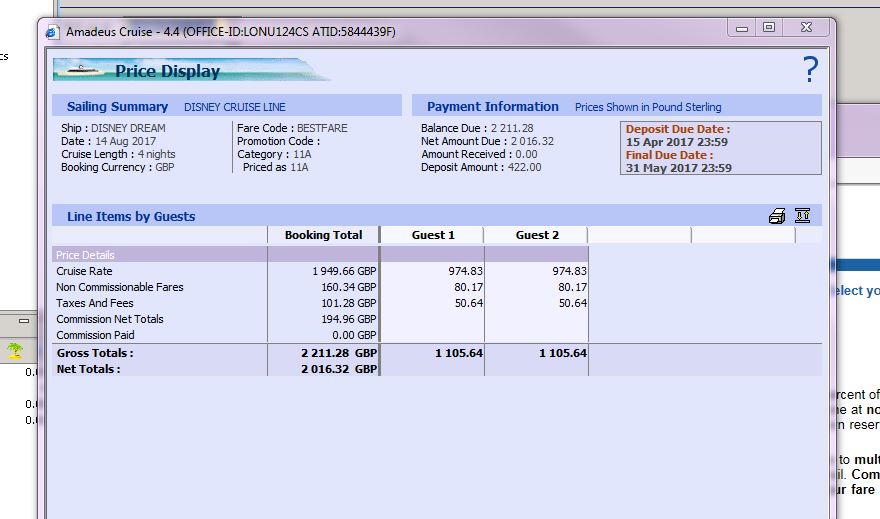
Task: Print the line items via printer icon
Action: point(777,216)
